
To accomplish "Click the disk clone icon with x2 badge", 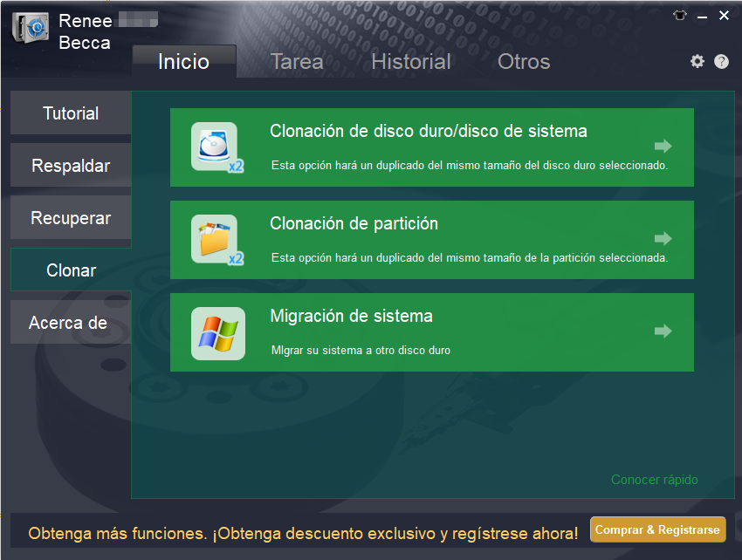I will [x=216, y=147].
